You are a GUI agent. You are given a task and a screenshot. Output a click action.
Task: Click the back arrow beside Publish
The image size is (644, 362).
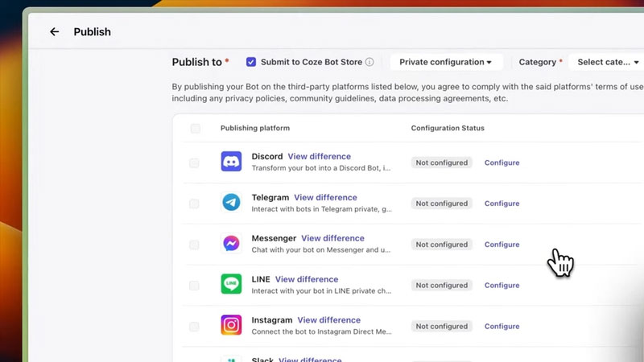[x=55, y=32]
